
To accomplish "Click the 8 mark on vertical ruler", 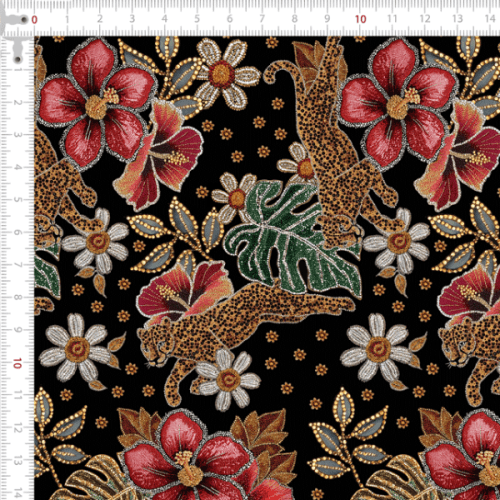I will coord(17,297).
